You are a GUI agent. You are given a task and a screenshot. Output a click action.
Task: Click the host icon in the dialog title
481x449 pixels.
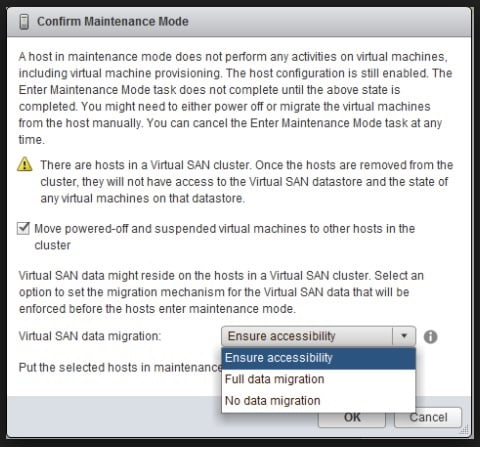[x=24, y=22]
